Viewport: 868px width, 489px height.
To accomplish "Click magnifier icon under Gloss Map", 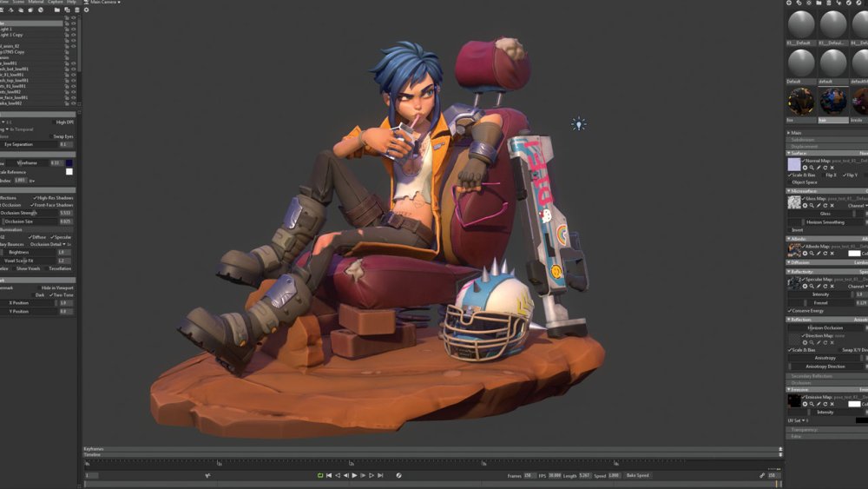I will (x=812, y=206).
